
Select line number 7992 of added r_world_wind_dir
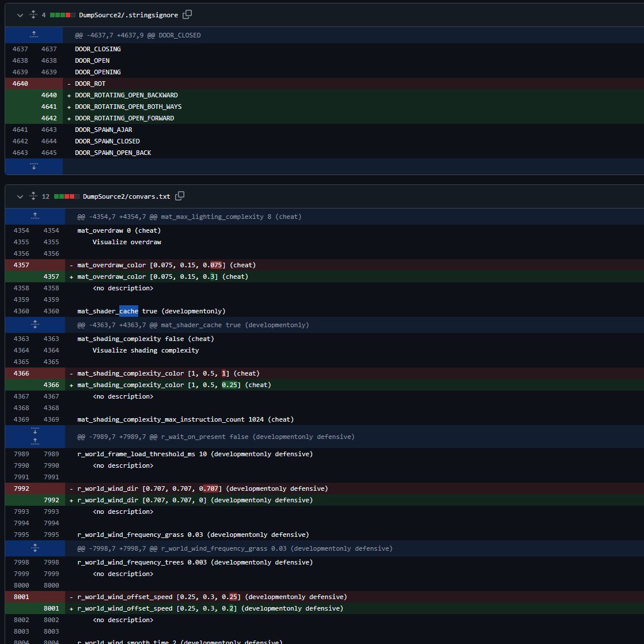pyautogui.click(x=51, y=500)
